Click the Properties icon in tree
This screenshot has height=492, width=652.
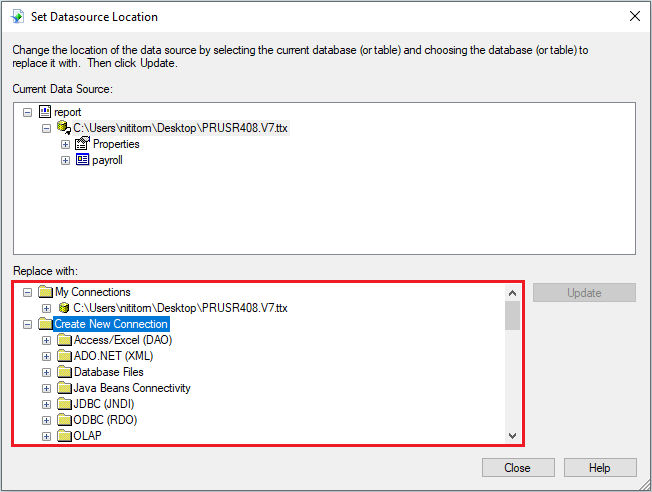pos(82,144)
